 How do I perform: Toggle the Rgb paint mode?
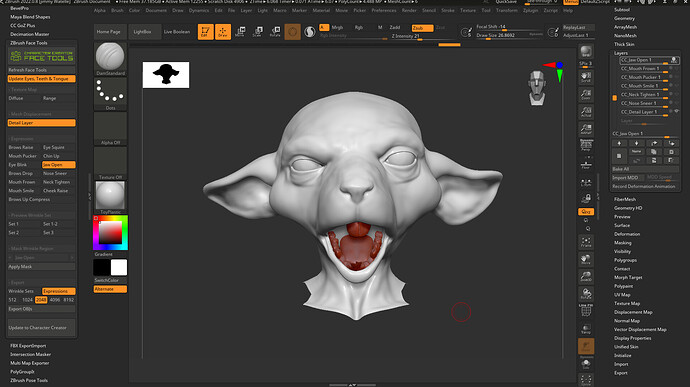(x=359, y=27)
